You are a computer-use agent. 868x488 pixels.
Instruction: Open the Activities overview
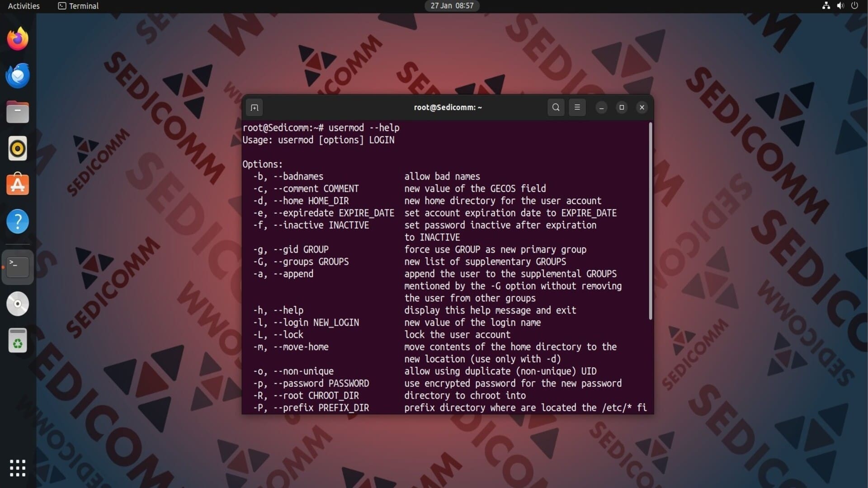click(x=24, y=6)
